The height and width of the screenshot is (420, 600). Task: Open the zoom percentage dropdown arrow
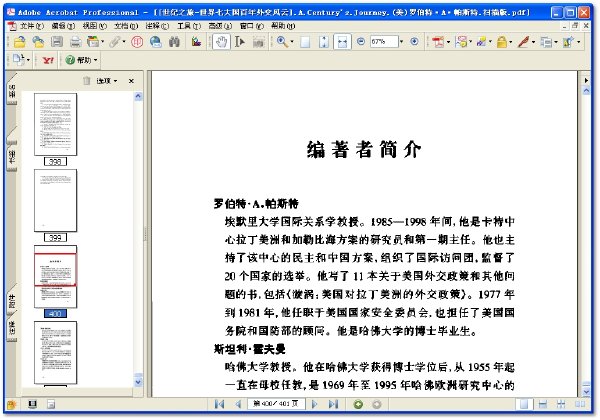click(401, 42)
